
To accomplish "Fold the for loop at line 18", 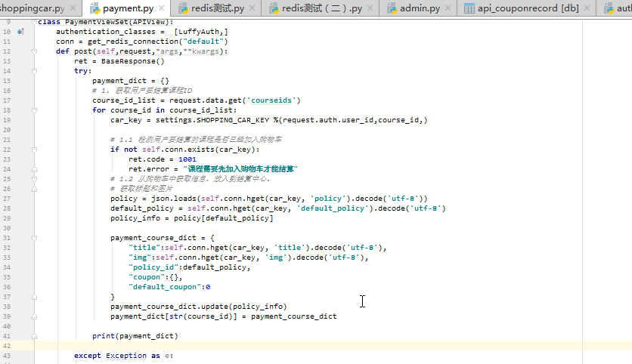I will pos(35,110).
